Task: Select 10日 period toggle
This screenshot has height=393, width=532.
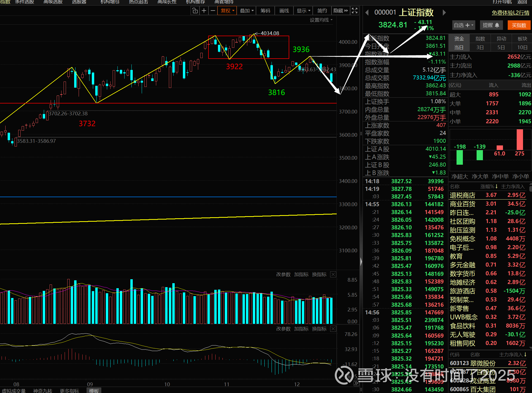Action: (x=522, y=48)
